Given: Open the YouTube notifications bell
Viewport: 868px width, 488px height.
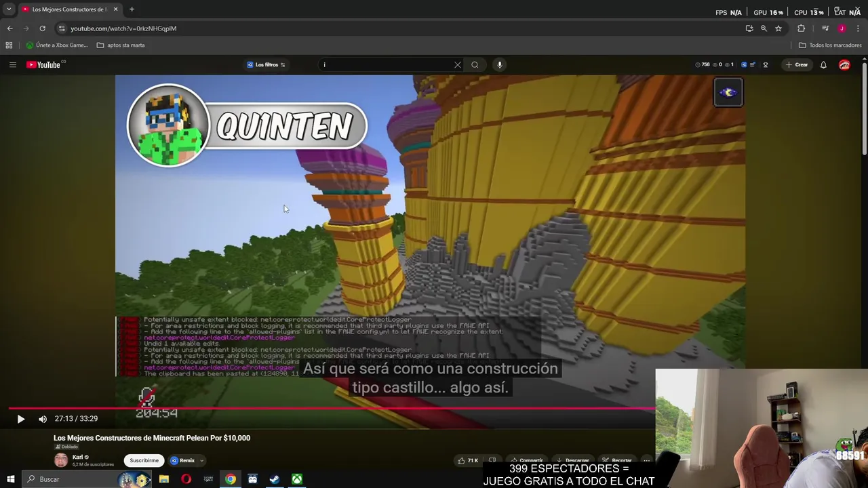Looking at the screenshot, I should click(823, 64).
